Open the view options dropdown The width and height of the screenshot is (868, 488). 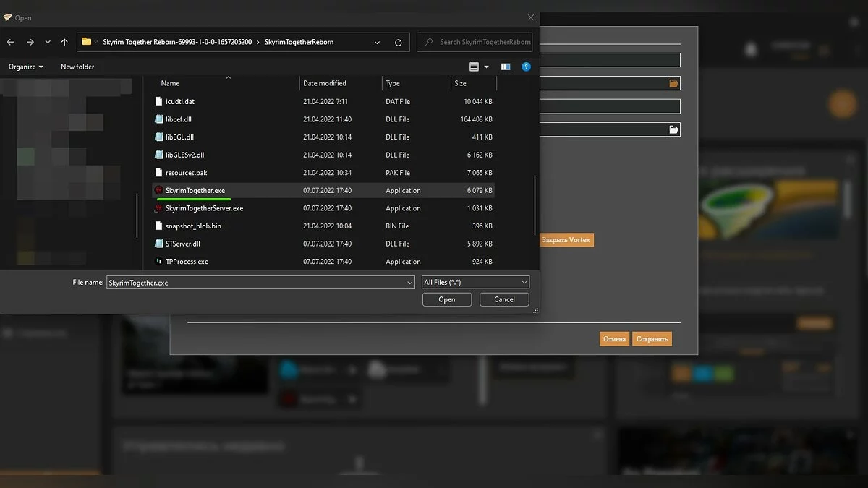click(487, 67)
